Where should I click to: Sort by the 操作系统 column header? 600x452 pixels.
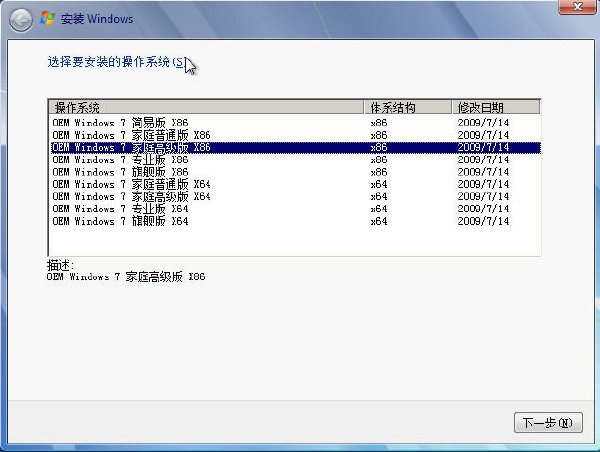coord(206,108)
